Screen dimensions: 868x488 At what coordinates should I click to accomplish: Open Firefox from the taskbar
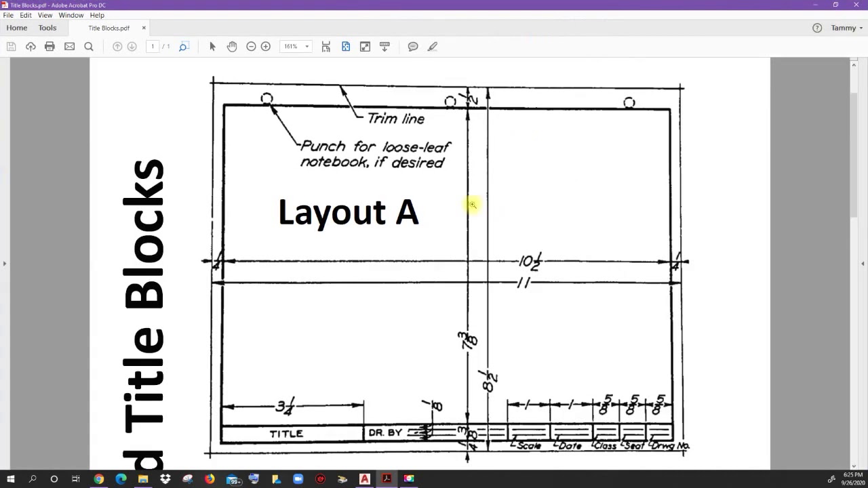(x=210, y=479)
